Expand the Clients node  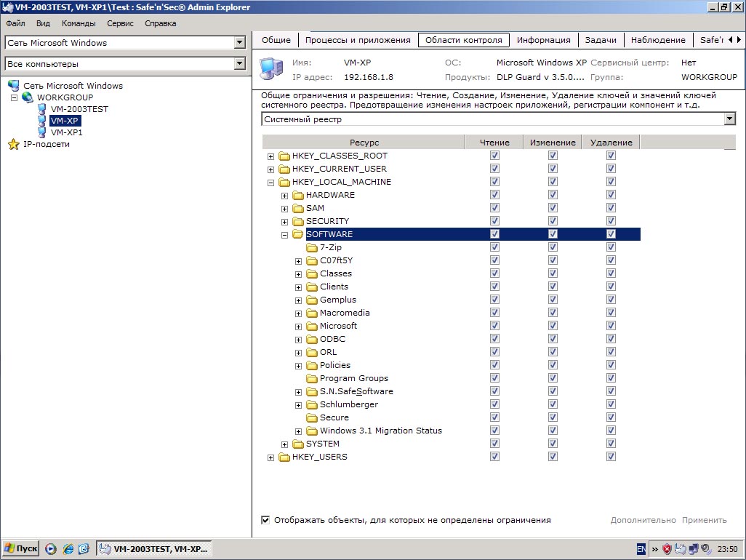(x=298, y=287)
